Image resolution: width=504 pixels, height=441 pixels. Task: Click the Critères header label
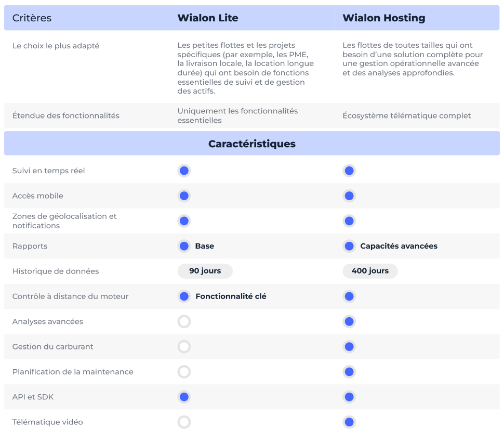click(x=32, y=18)
